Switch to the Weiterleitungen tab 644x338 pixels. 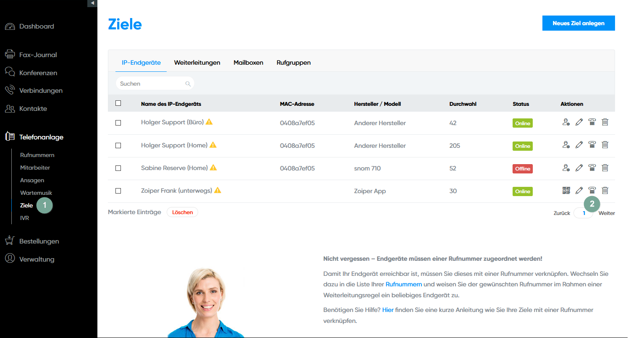(x=197, y=63)
